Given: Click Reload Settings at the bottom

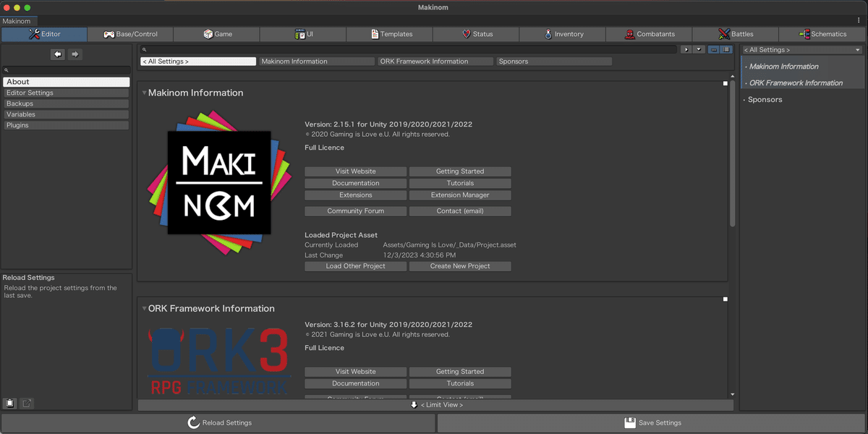Looking at the screenshot, I should pyautogui.click(x=218, y=423).
